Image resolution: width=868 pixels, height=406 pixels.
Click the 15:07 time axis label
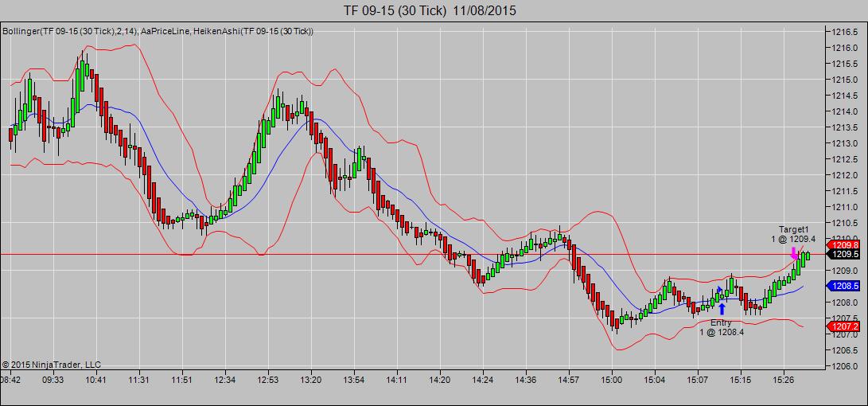coord(698,380)
